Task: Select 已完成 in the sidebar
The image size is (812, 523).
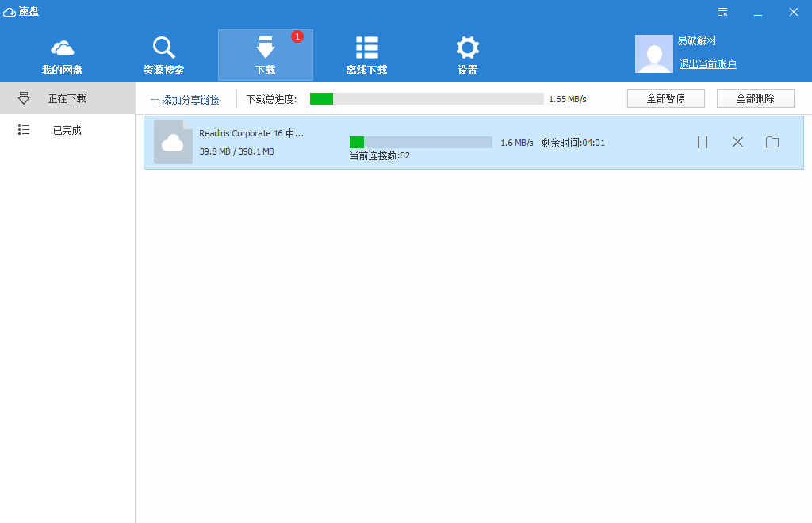Action: (x=67, y=130)
